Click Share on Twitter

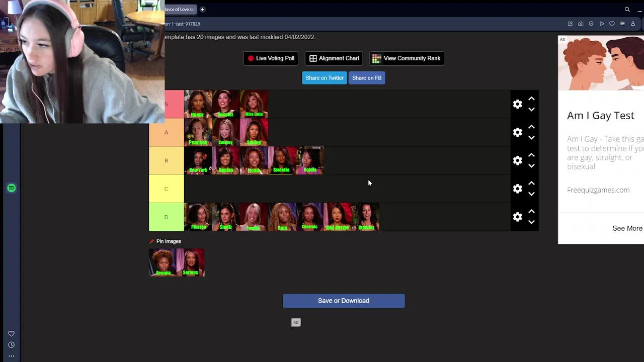click(x=325, y=78)
